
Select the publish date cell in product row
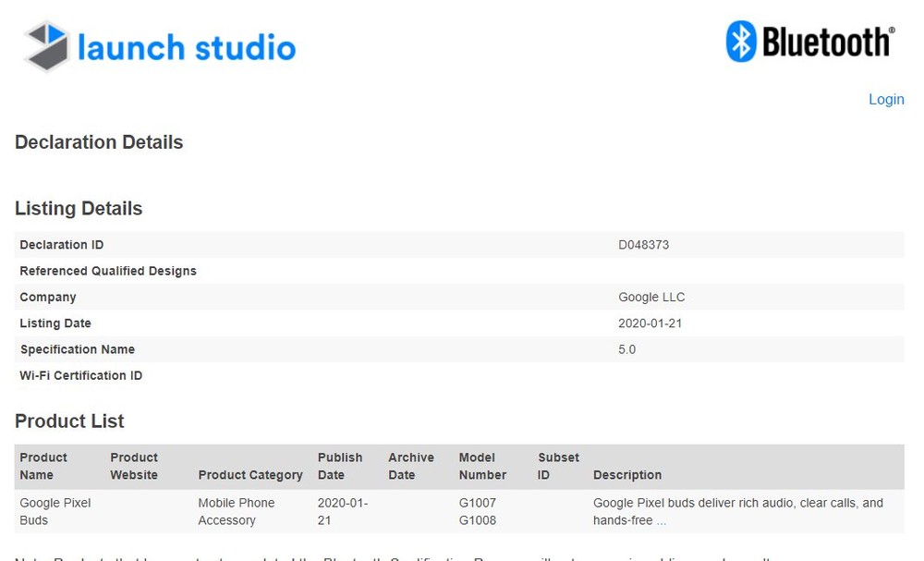(x=343, y=511)
